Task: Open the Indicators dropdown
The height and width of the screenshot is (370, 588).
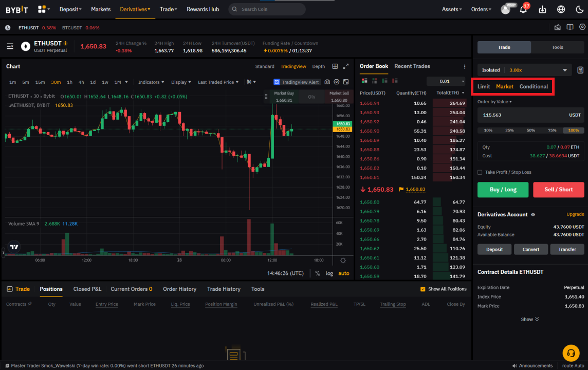Action: (x=151, y=82)
